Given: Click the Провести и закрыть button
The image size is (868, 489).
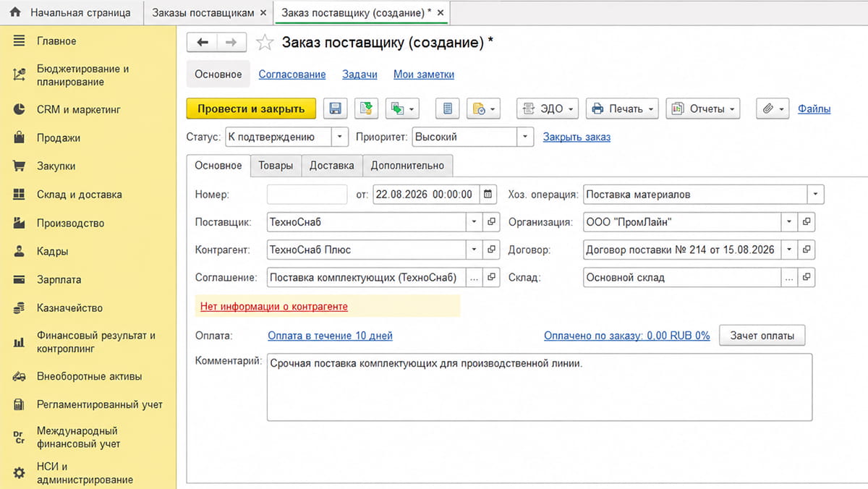Looking at the screenshot, I should click(x=251, y=109).
